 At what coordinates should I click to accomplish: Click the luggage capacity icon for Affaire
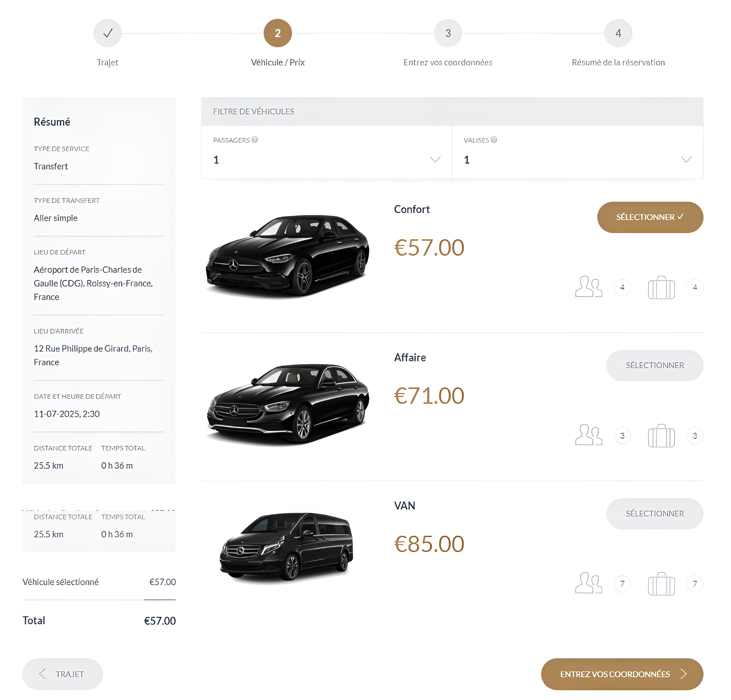[x=661, y=435]
